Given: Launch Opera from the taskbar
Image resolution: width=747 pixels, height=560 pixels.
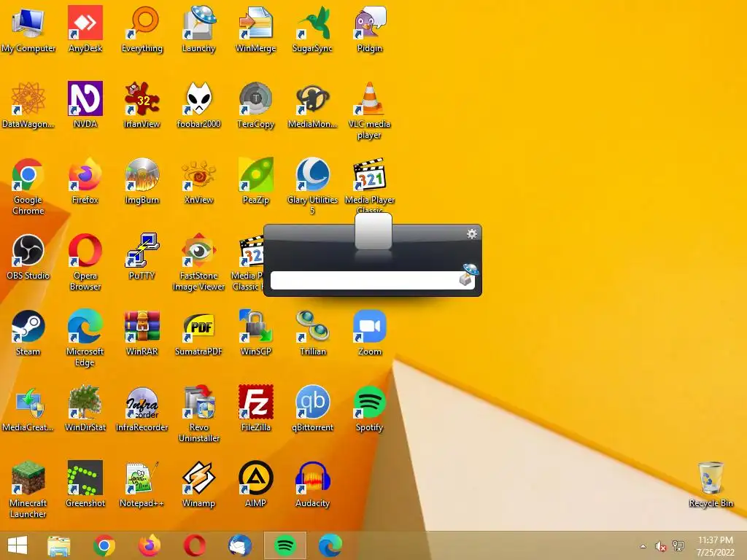Looking at the screenshot, I should 195,545.
